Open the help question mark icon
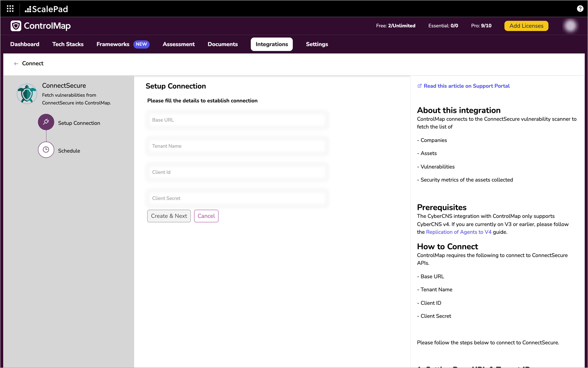This screenshot has height=368, width=588. point(580,9)
